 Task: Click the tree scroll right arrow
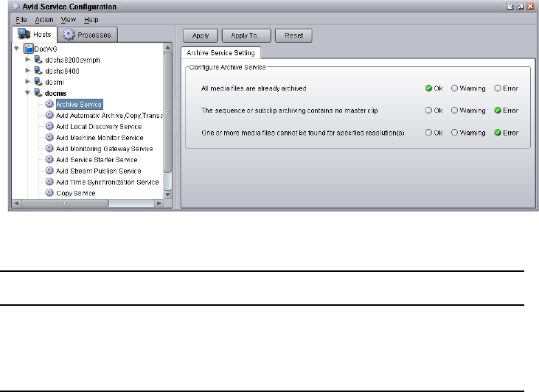(159, 203)
